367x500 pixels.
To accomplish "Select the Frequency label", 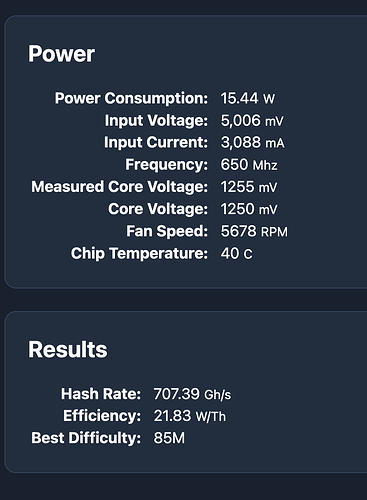I will click(166, 165).
